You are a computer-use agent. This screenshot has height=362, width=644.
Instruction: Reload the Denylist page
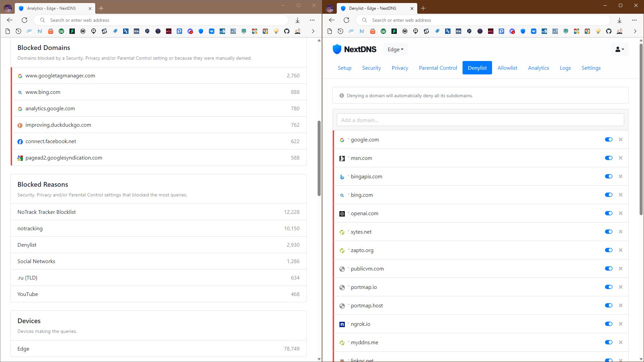346,20
